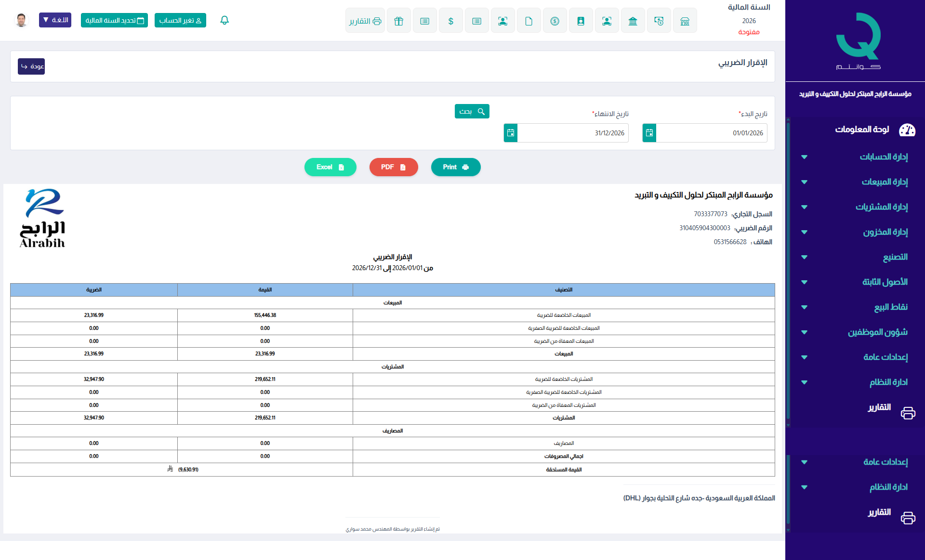Viewport: 925px width, 560px height.
Task: Open the bank building icon shortcut
Action: coord(633,21)
